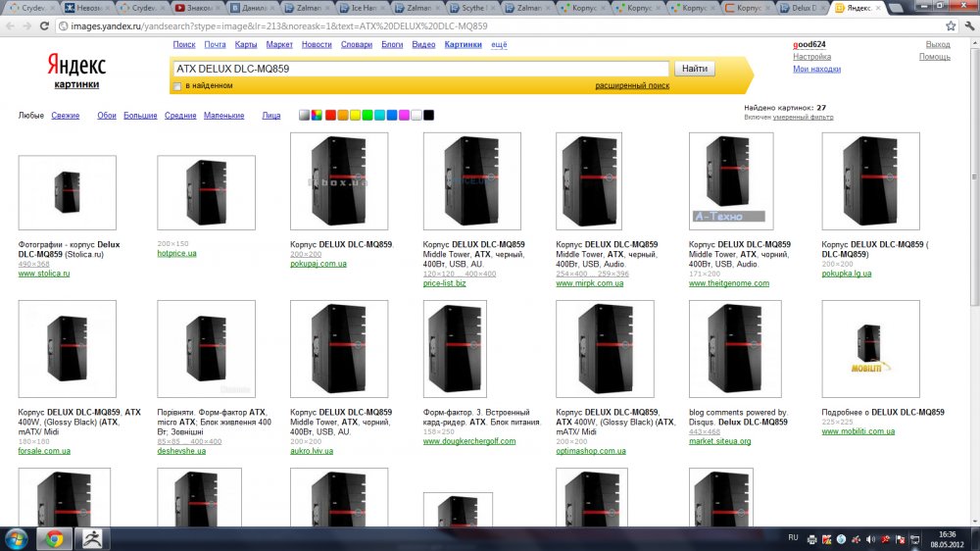Screen dimensions: 980x551
Task: Click the Windows Start button
Action: tap(17, 538)
